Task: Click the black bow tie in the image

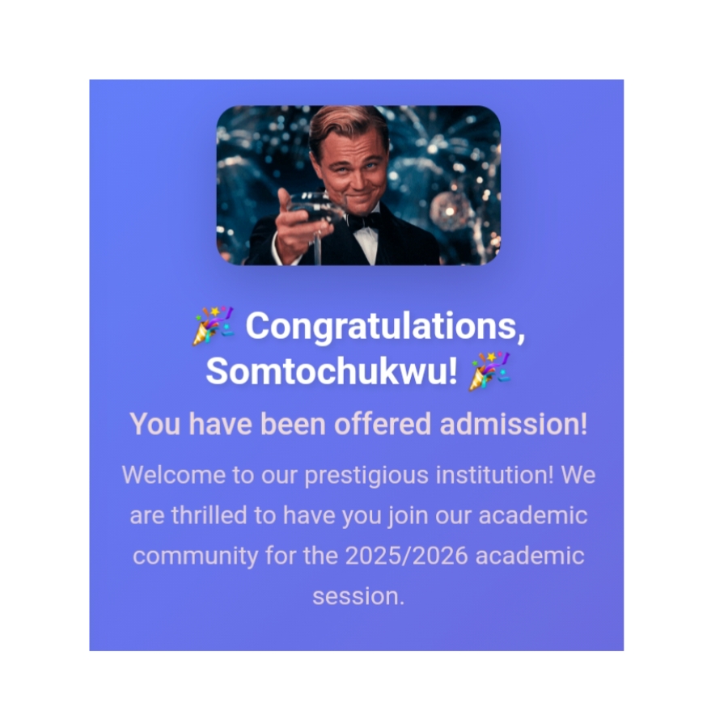Action: coord(364,221)
